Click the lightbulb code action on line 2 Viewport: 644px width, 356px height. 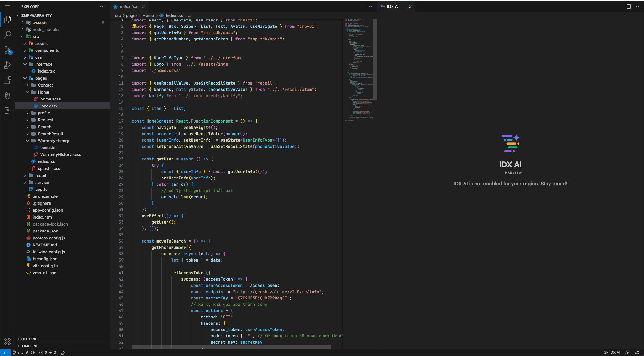(x=134, y=26)
